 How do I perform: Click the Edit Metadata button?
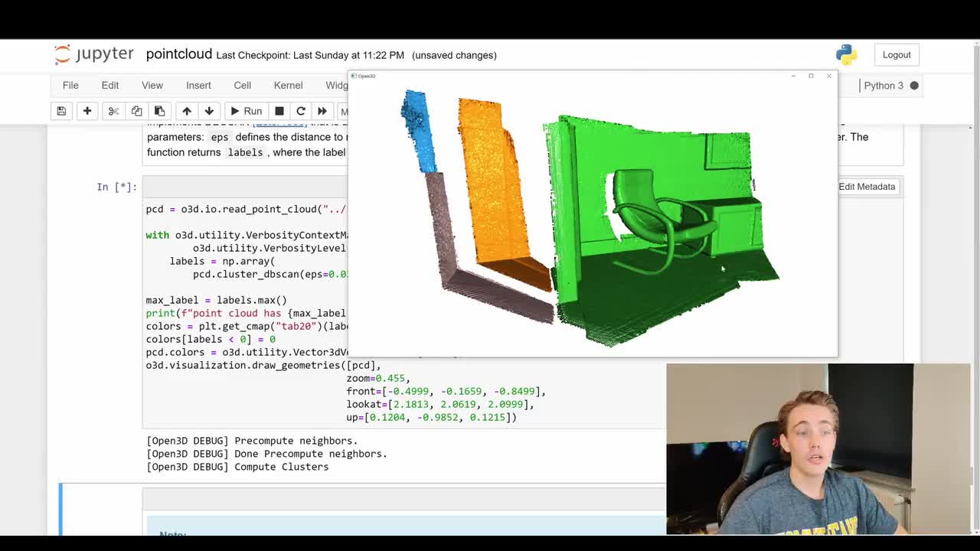click(867, 187)
